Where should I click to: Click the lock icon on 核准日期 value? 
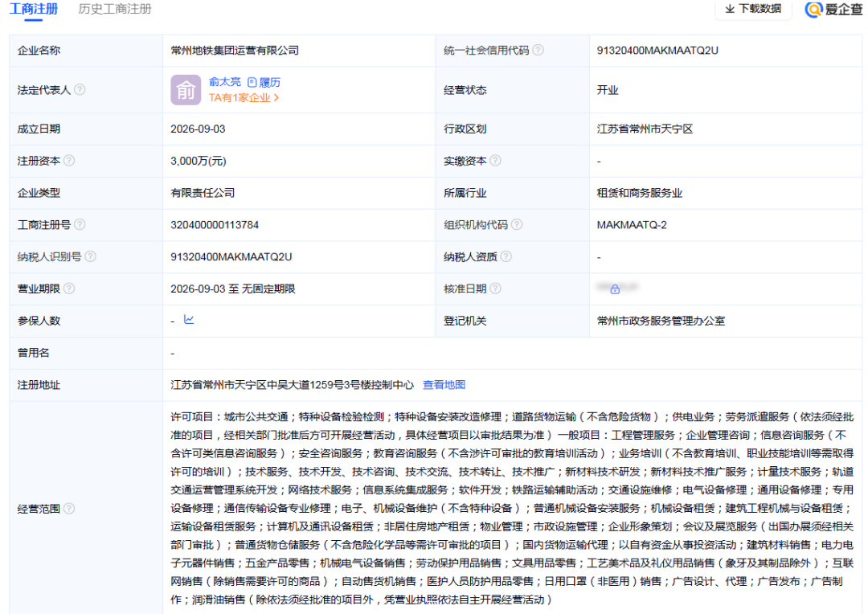[x=615, y=289]
